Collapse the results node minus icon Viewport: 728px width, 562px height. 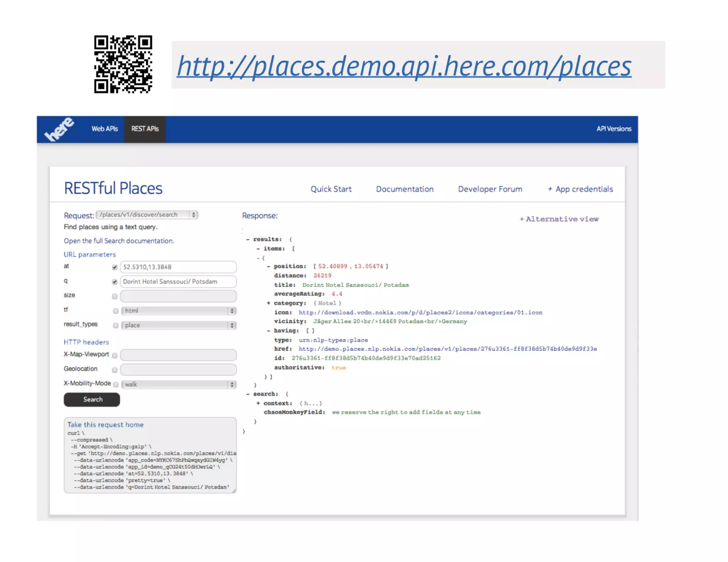pyautogui.click(x=248, y=239)
